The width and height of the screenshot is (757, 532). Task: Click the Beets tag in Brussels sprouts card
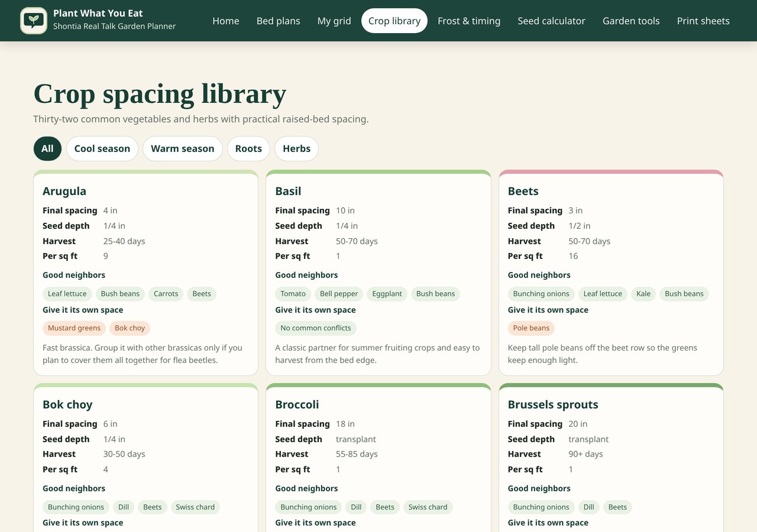tap(617, 507)
